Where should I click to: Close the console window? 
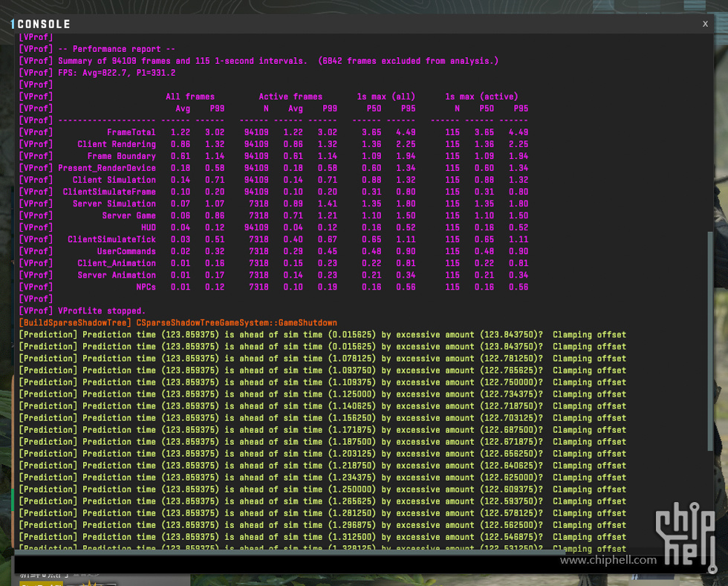click(x=705, y=24)
